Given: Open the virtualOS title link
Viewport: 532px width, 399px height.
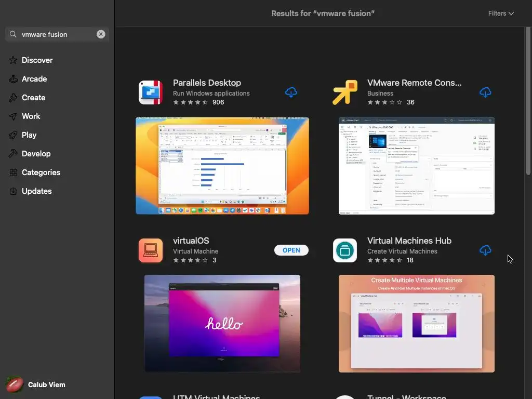Looking at the screenshot, I should [x=191, y=241].
